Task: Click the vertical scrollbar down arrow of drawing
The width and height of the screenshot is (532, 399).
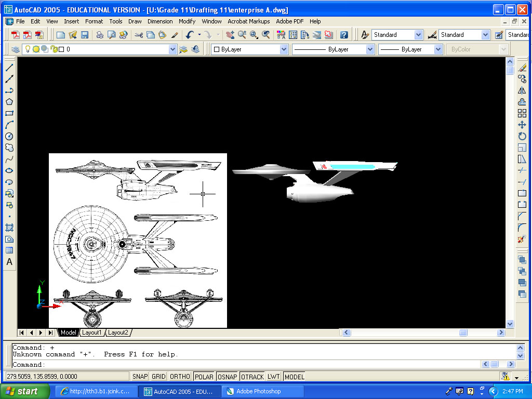Action: point(510,324)
